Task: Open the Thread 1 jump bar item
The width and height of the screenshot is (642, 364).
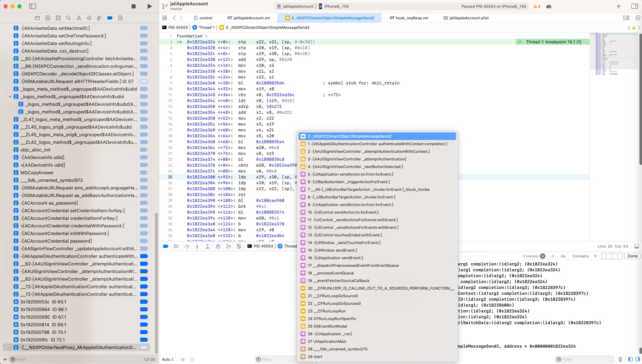Action: pos(204,28)
